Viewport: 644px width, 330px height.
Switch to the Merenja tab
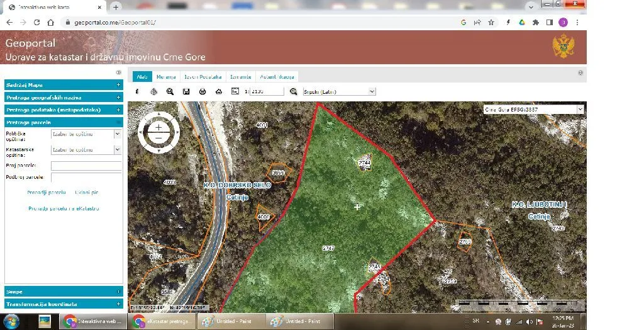pyautogui.click(x=166, y=77)
